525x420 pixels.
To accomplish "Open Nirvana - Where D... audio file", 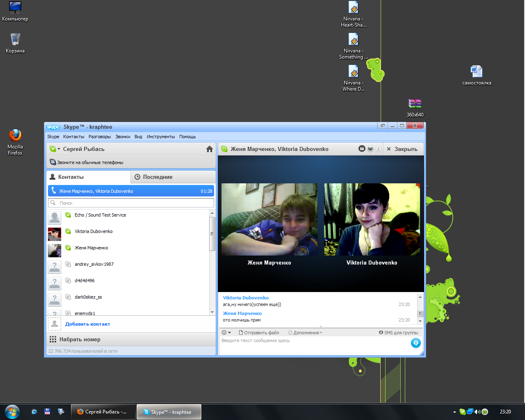I will (353, 78).
